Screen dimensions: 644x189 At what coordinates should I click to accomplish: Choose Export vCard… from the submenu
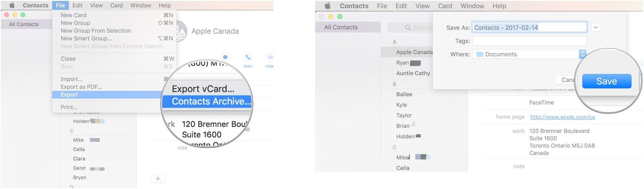(203, 89)
